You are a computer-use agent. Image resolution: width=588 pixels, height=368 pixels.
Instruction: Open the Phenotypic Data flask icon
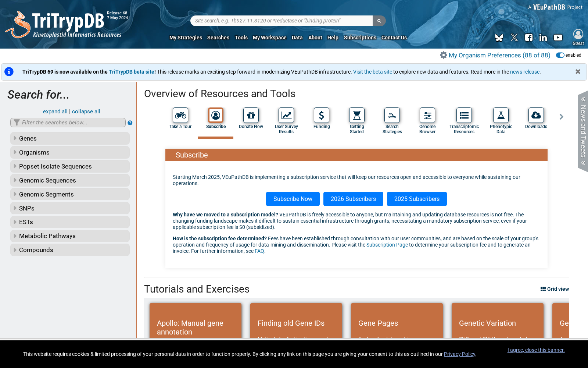[x=501, y=115]
